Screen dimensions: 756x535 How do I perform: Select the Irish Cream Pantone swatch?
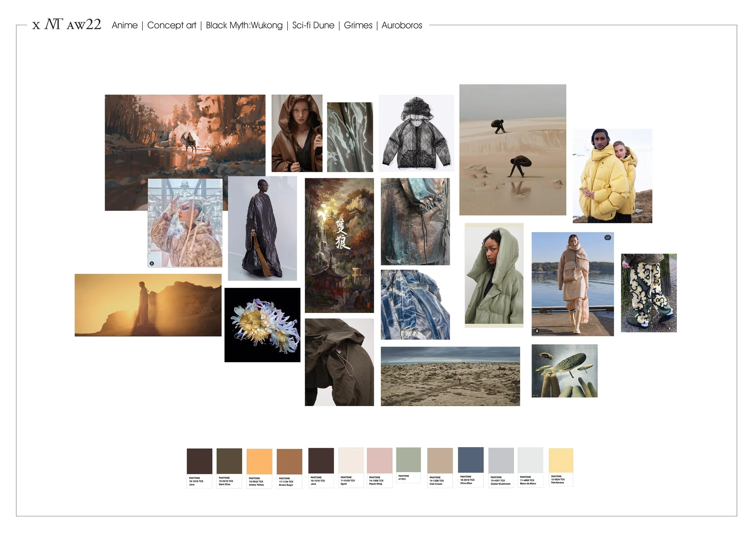440,468
